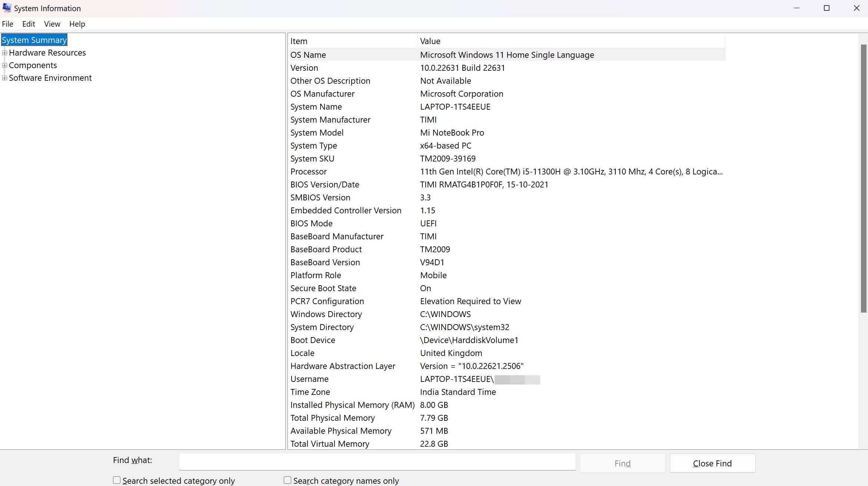Click the System Information app icon in title bar

(7, 8)
